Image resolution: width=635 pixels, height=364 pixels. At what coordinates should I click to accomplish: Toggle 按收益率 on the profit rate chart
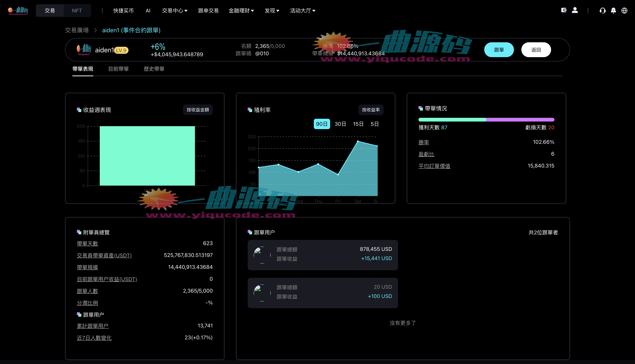pos(371,109)
